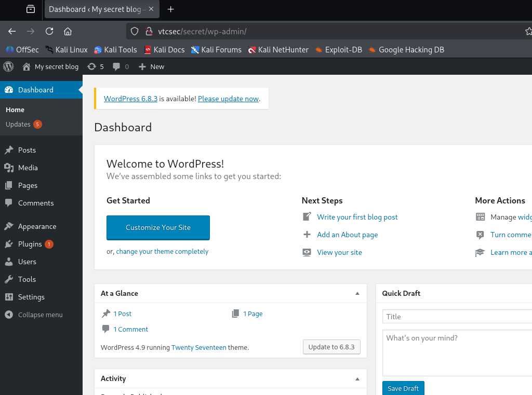Click the Posts pushpin icon in sidebar
The image size is (532, 395).
[x=9, y=150]
